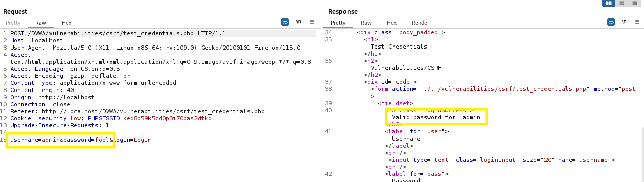Click the 'Content-Length: 40' header

tap(42, 90)
